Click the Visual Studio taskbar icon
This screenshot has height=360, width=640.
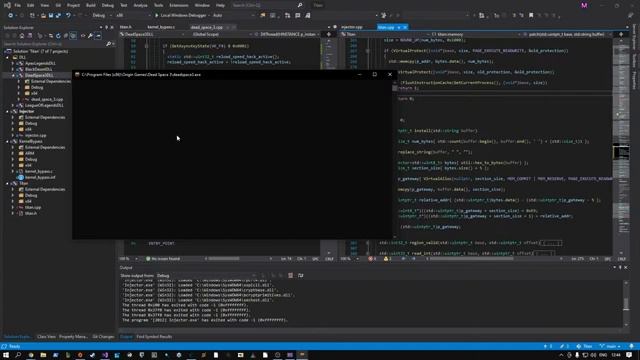click(105, 355)
